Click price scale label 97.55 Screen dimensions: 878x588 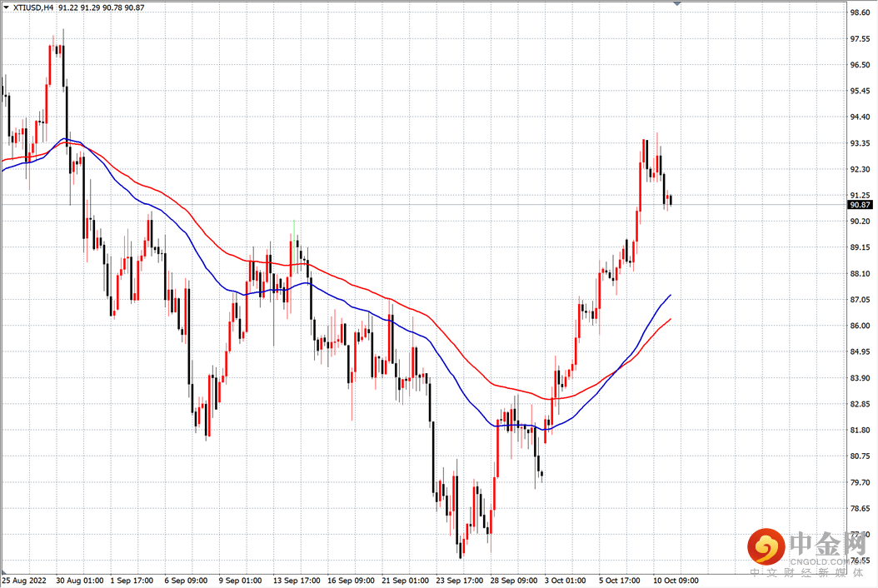click(x=860, y=38)
